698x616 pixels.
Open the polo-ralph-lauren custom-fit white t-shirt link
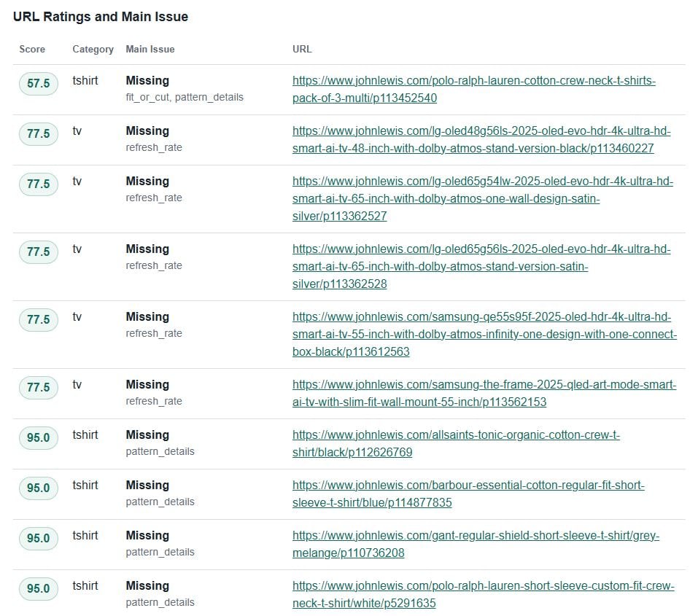(483, 595)
